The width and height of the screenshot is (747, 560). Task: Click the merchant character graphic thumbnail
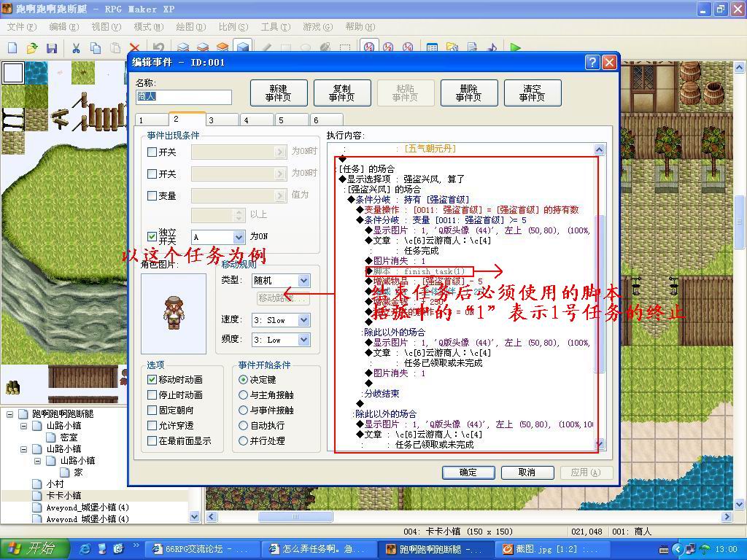[174, 314]
